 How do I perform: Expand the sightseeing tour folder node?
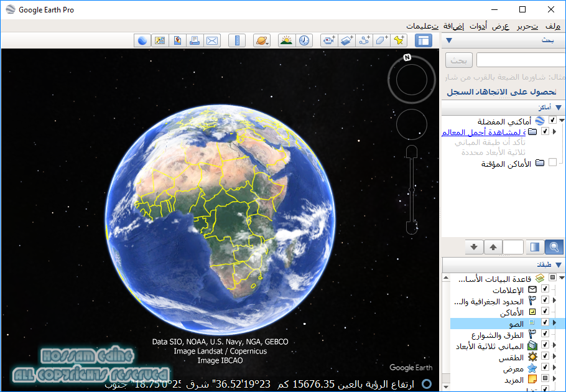point(554,131)
